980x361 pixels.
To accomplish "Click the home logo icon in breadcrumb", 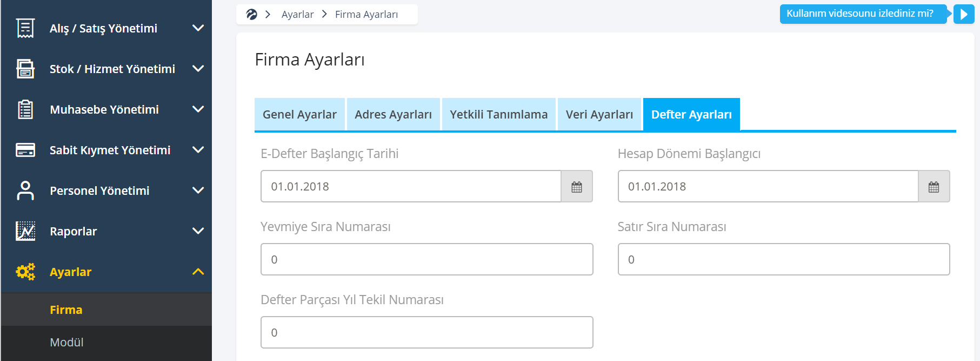I will click(x=251, y=14).
